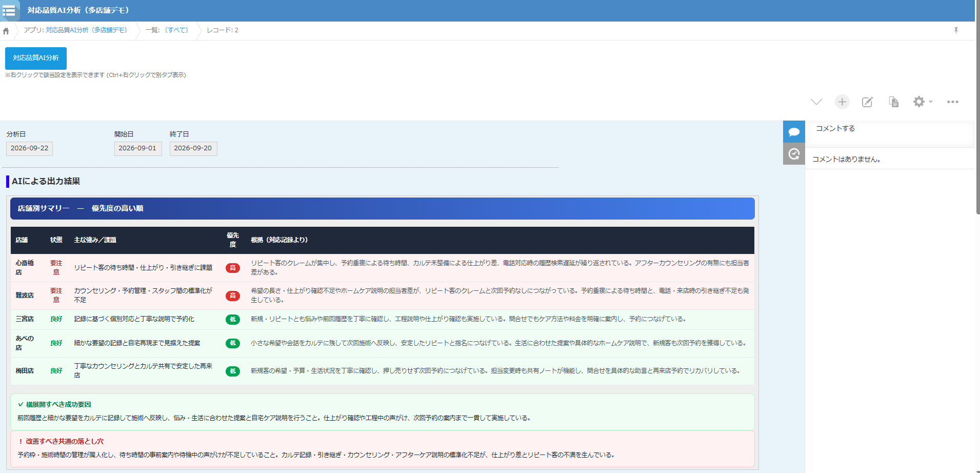
Task: Edit this record with pencil icon
Action: pos(867,102)
